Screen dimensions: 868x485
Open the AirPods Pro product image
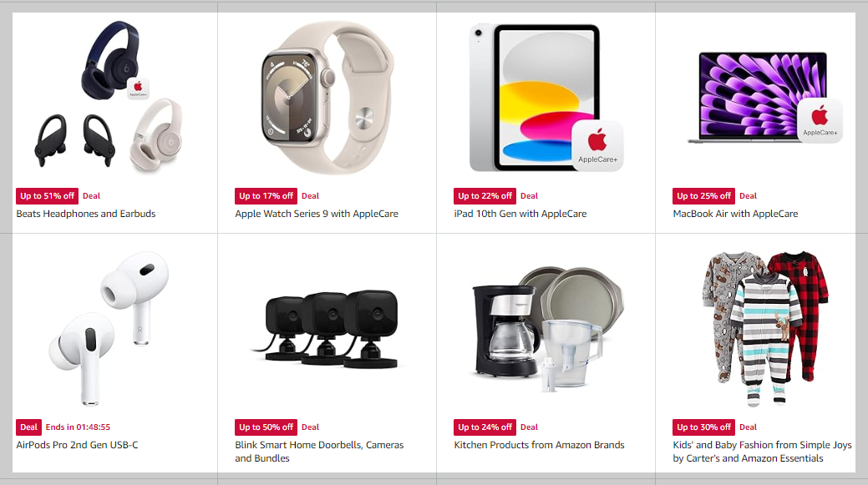click(109, 329)
